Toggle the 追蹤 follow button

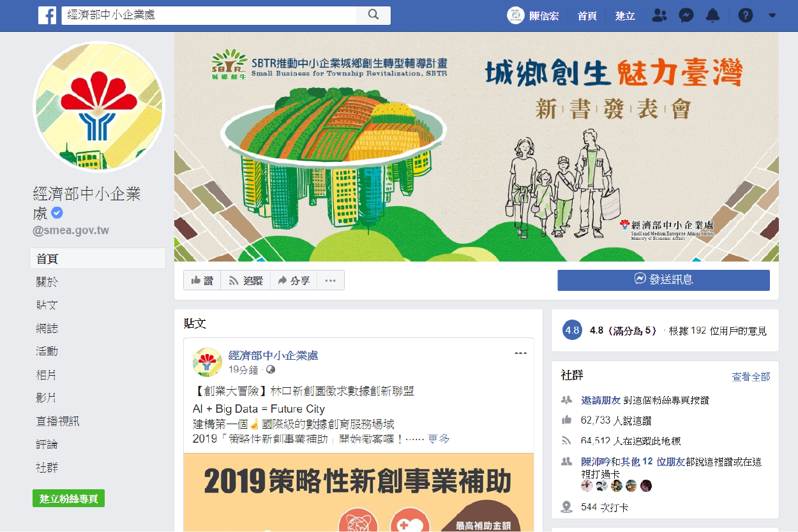tap(246, 280)
